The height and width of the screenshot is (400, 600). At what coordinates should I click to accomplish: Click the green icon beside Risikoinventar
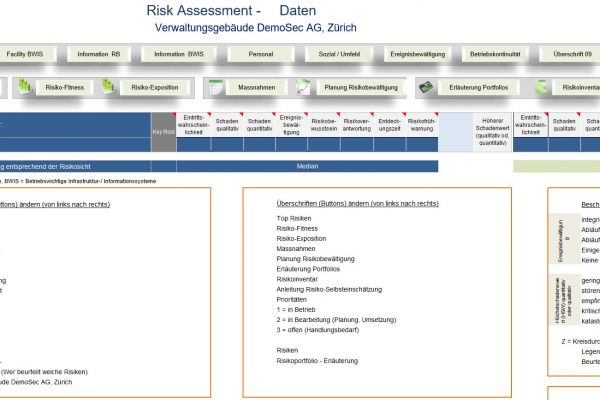click(541, 88)
